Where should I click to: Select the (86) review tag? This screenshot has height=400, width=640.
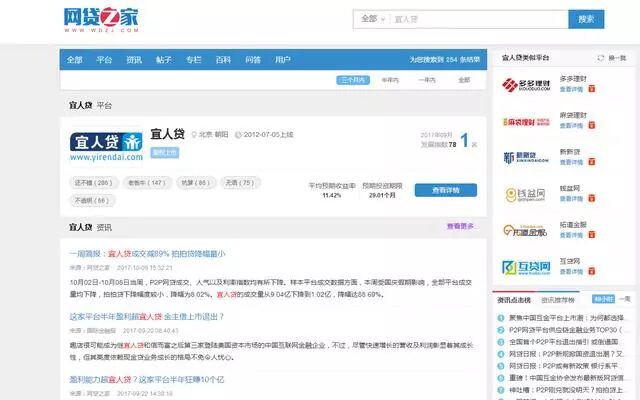pyautogui.click(x=196, y=183)
